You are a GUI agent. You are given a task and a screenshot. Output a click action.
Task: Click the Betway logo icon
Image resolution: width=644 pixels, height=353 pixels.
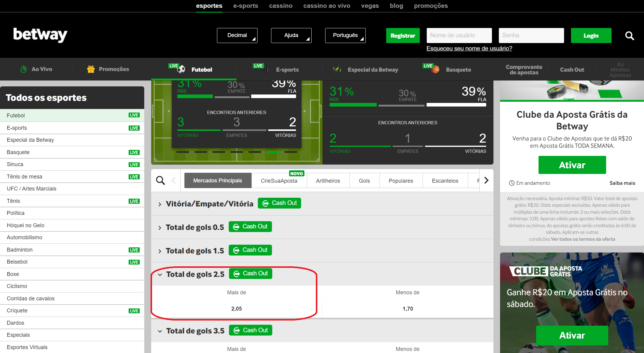[x=39, y=36]
